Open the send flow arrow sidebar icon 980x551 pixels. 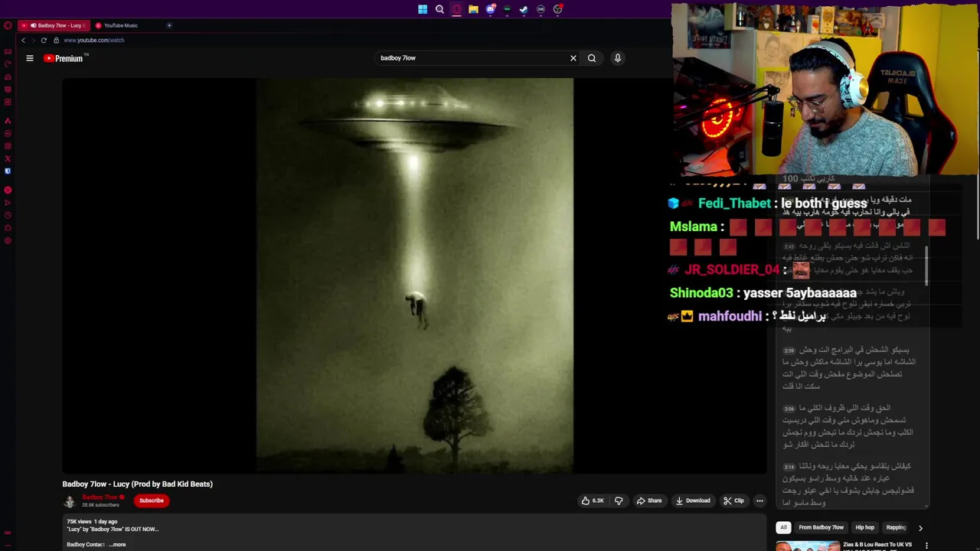point(8,203)
